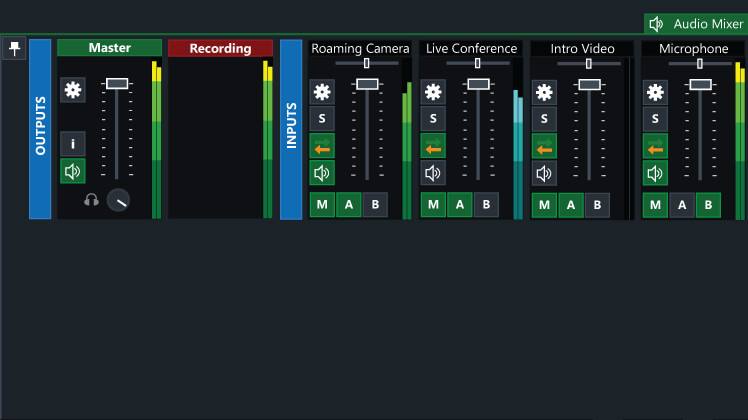Click Master info button

pyautogui.click(x=72, y=144)
